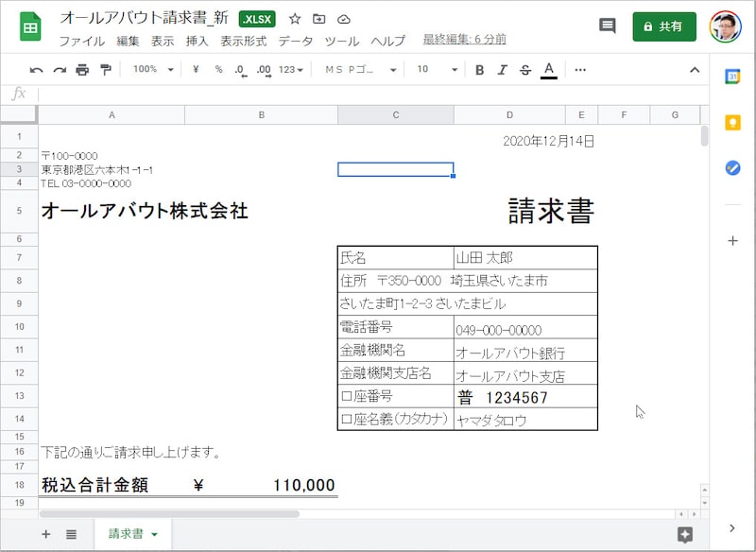This screenshot has height=552, width=756.
Task: Open the 最終編集 edit history link
Action: 464,40
